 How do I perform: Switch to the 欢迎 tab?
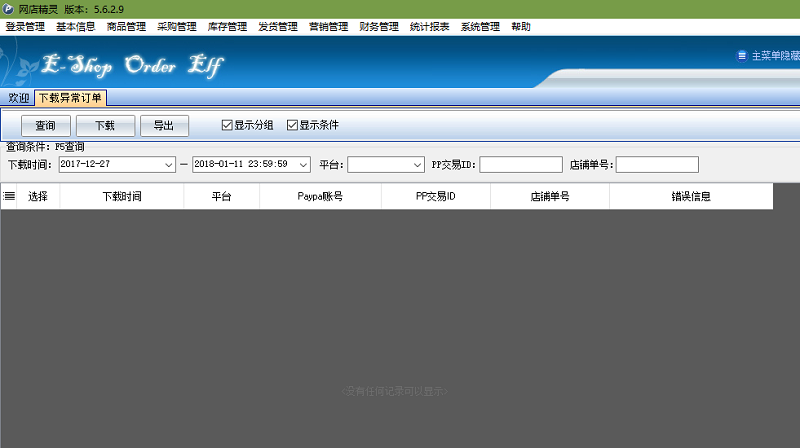click(18, 98)
